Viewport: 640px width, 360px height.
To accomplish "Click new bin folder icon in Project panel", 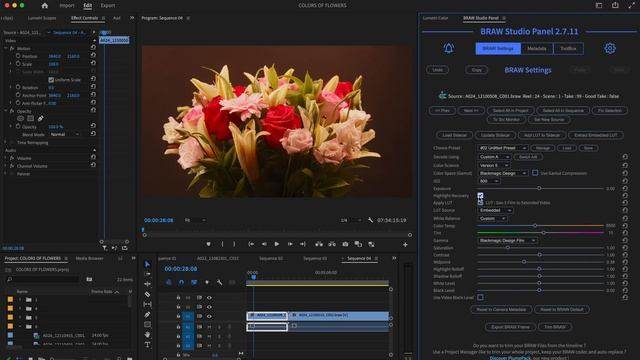I will pos(89,279).
